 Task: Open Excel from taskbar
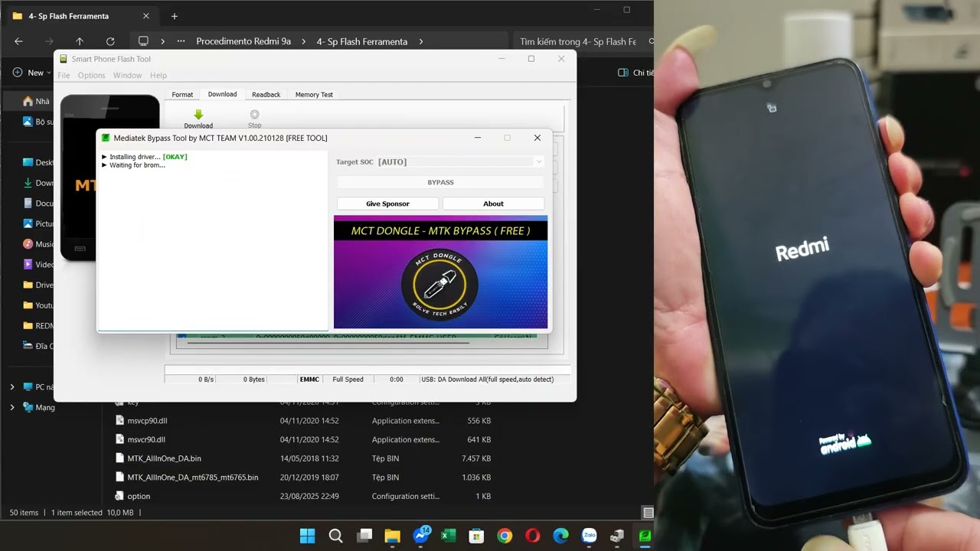click(449, 536)
